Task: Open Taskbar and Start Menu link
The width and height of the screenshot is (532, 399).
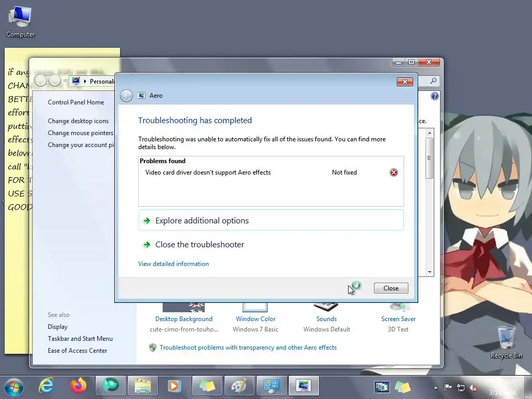Action: 80,339
